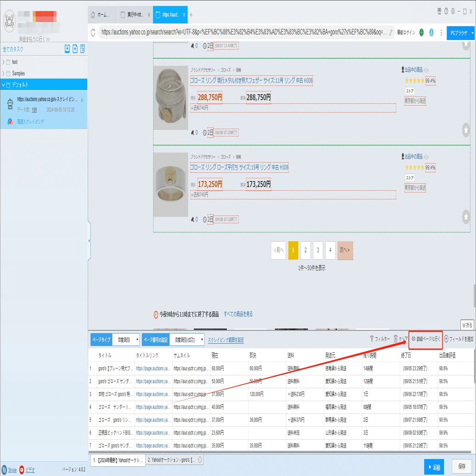Go to page 2 of results
The height and width of the screenshot is (476, 476).
[306, 250]
